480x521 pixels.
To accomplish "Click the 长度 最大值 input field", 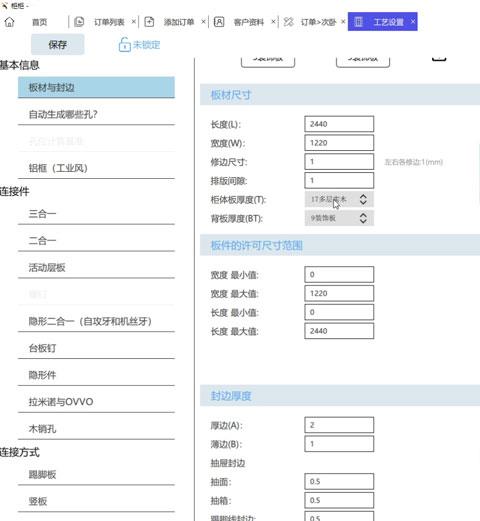I will point(339,331).
